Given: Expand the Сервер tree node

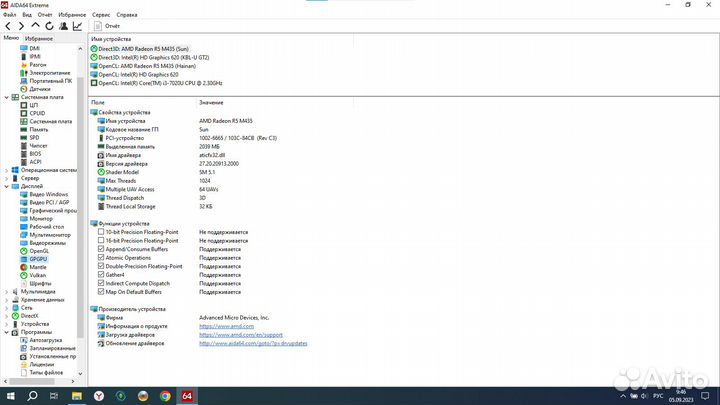Looking at the screenshot, I should click(6, 178).
